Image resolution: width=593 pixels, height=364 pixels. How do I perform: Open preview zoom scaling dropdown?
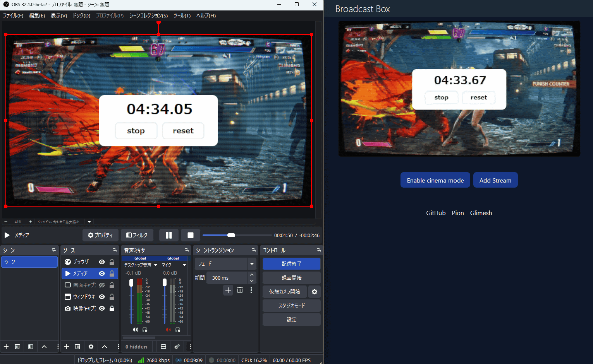89,222
